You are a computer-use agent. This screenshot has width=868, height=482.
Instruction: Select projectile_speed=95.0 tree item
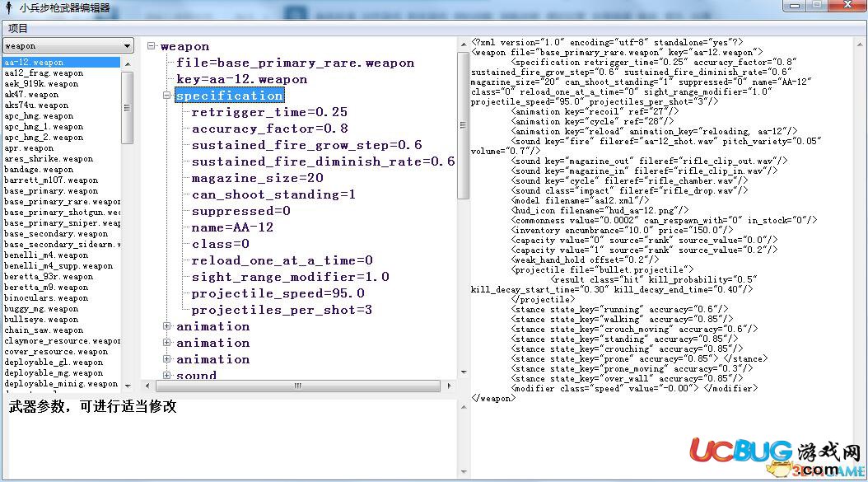pos(278,293)
